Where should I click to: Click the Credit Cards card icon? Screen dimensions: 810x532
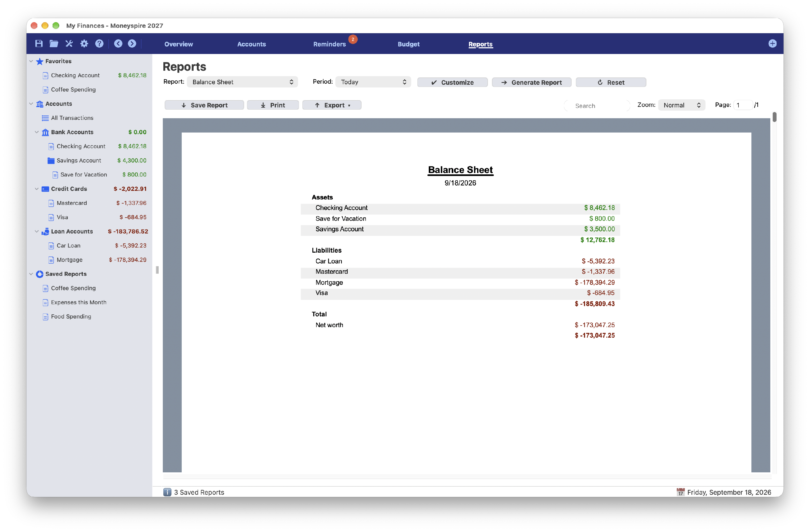[x=45, y=189]
